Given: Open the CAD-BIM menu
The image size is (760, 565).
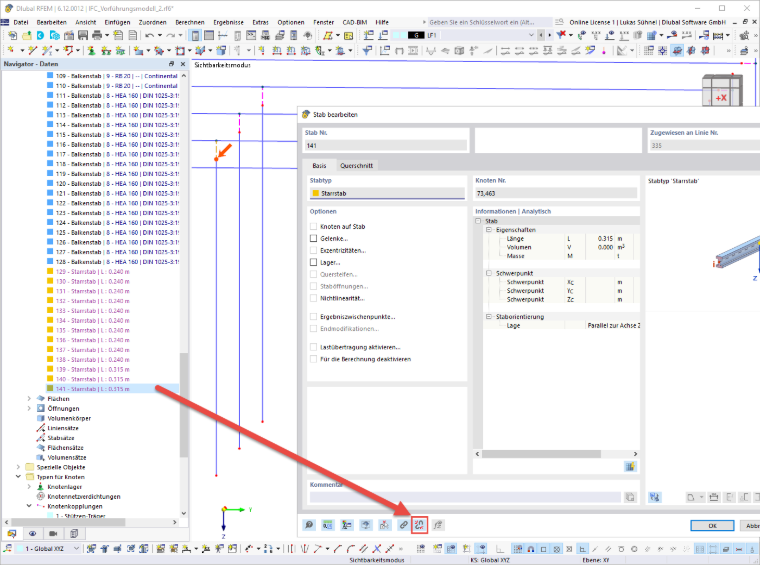Looking at the screenshot, I should pos(355,22).
